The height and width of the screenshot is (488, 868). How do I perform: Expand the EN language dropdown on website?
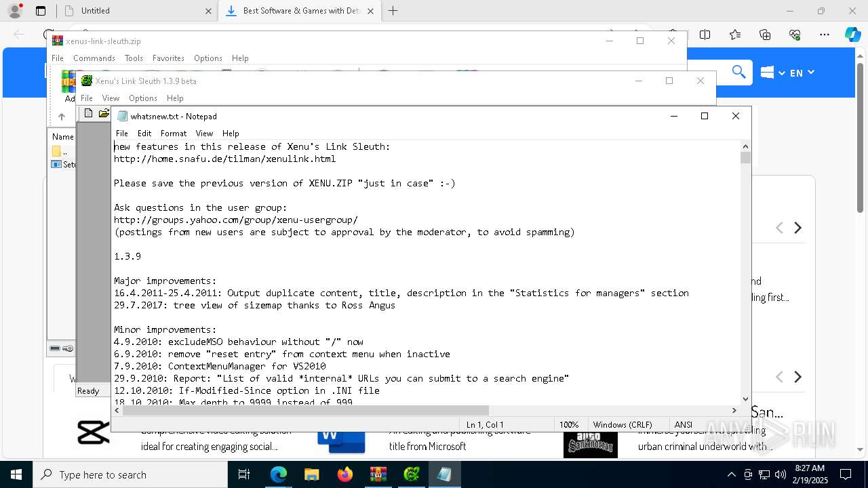point(802,73)
